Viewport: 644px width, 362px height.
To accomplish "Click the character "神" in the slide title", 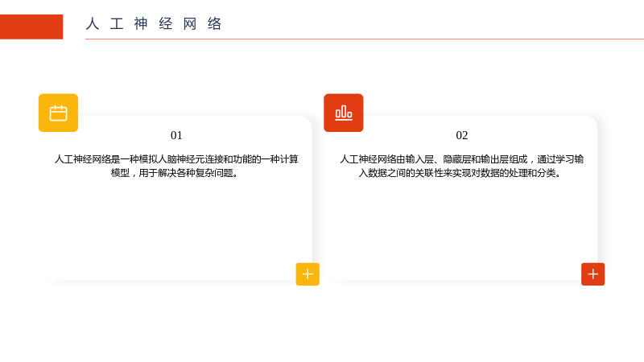I will pos(141,24).
